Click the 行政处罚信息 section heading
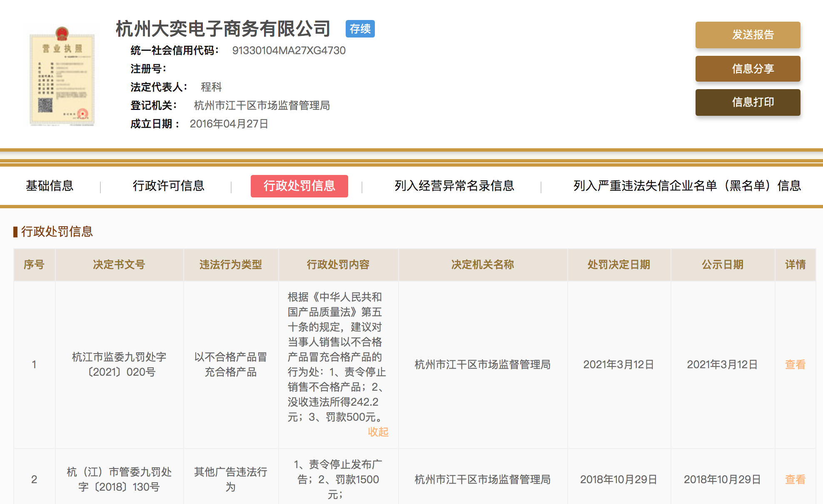The image size is (823, 504). [57, 232]
